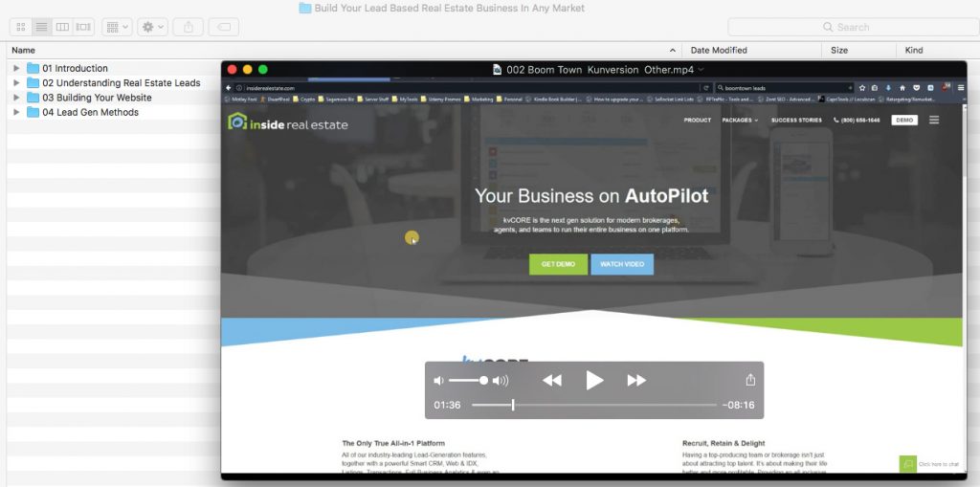Open the browser hamburger menu icon
Viewport: 980px width, 487px height.
(x=961, y=88)
